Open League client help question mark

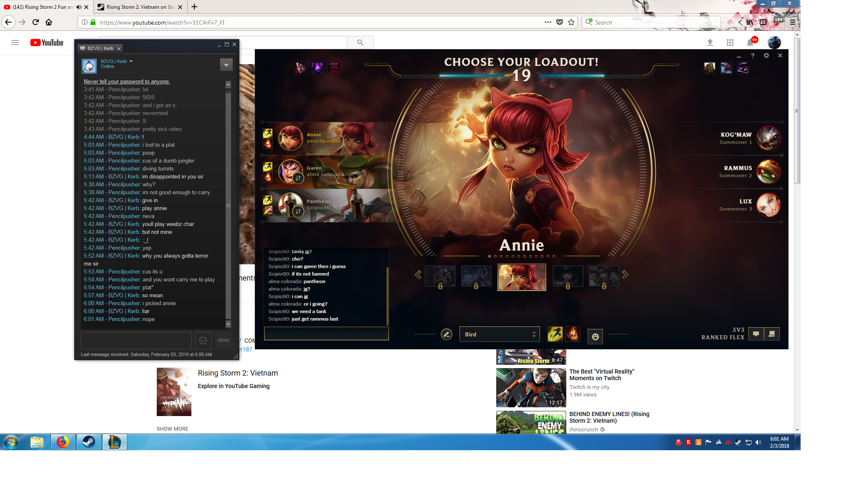[x=752, y=55]
